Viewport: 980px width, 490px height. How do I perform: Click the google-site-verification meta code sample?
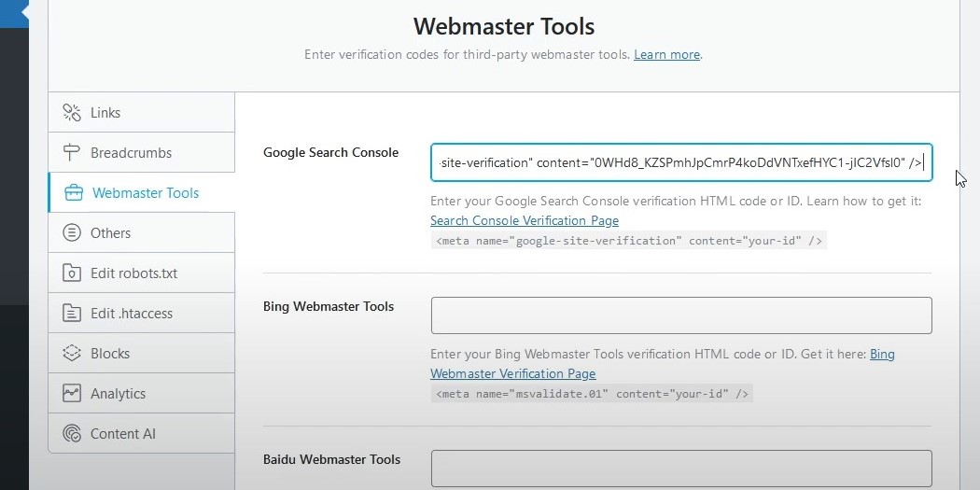pyautogui.click(x=629, y=240)
